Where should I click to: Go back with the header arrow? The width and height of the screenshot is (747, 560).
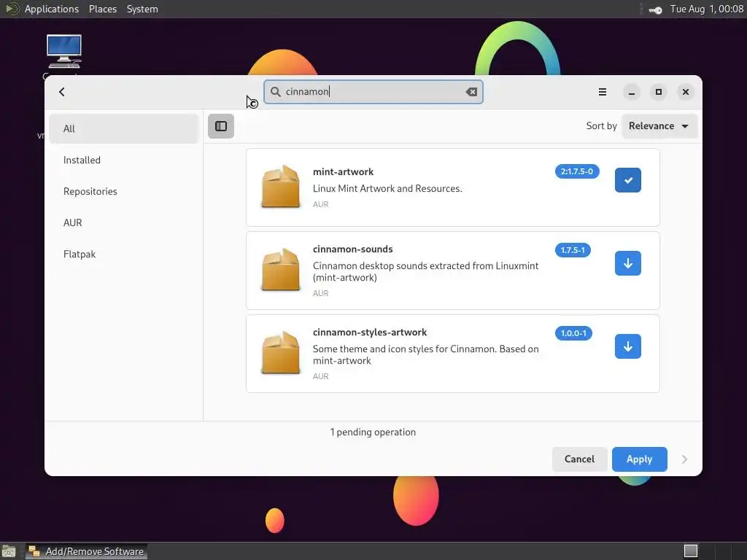61,92
